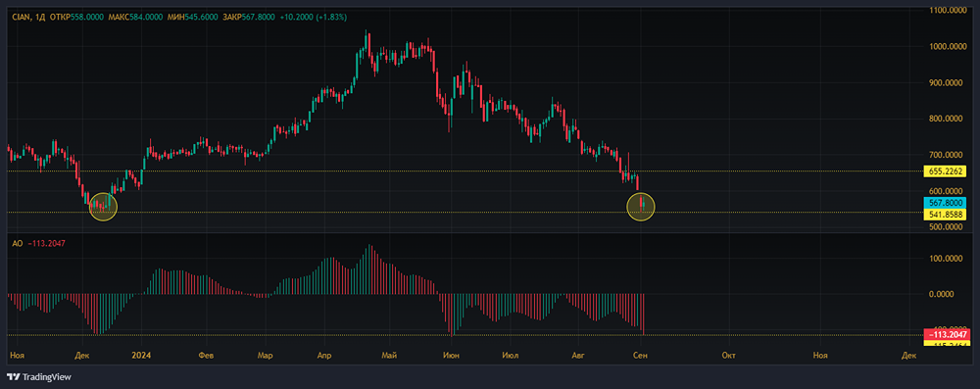Click the 655.2262 yellow price label
Viewport: 980px width, 389px height.
point(945,171)
